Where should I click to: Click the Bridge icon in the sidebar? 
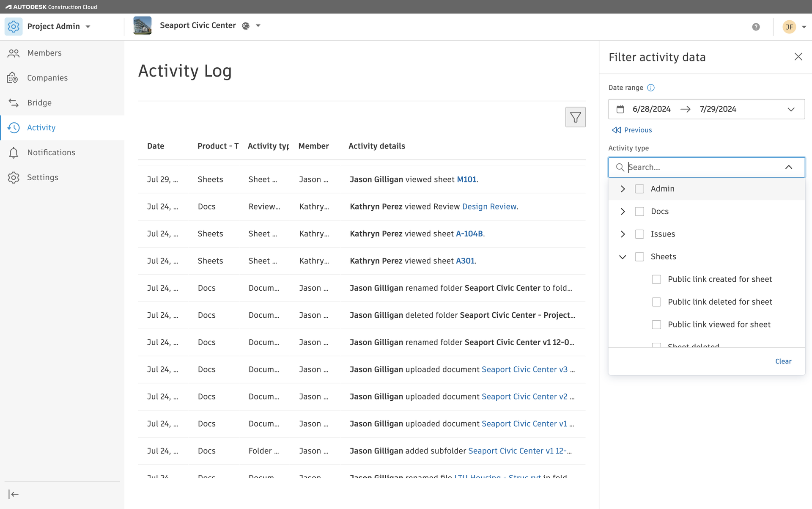pyautogui.click(x=14, y=102)
